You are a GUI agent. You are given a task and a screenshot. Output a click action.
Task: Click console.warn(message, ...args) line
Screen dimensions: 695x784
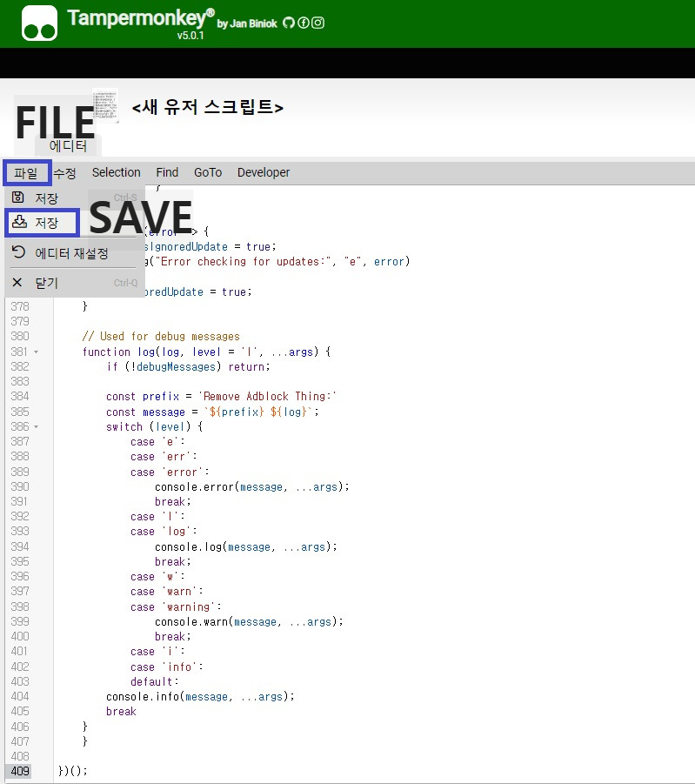pyautogui.click(x=249, y=622)
